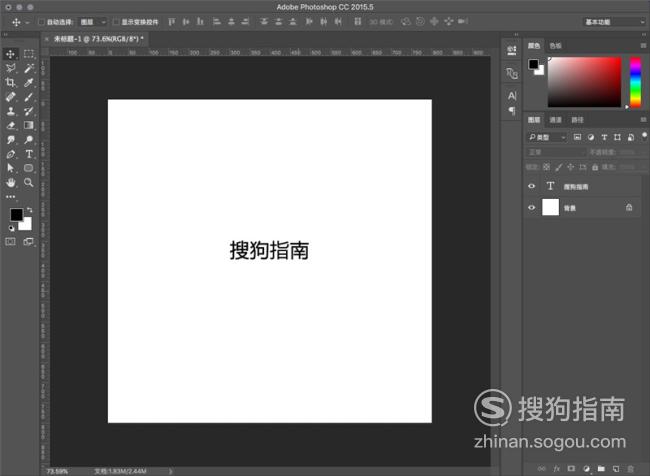Hide the Background layer via its eye icon
The width and height of the screenshot is (650, 476).
click(531, 207)
